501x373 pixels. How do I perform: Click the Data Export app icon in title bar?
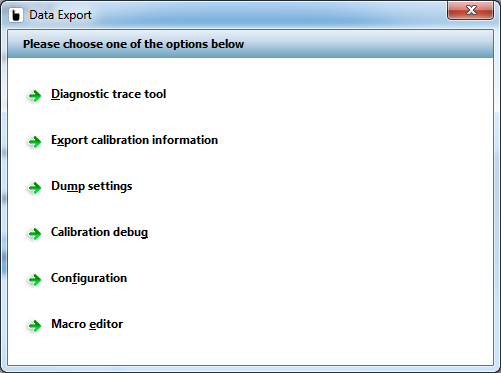click(x=16, y=15)
